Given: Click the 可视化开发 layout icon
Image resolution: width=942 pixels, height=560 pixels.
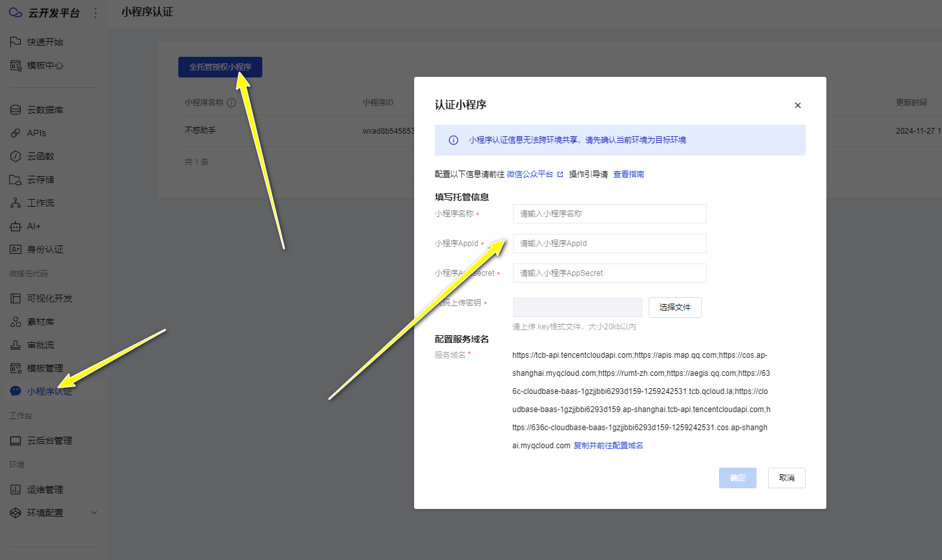Looking at the screenshot, I should (16, 298).
